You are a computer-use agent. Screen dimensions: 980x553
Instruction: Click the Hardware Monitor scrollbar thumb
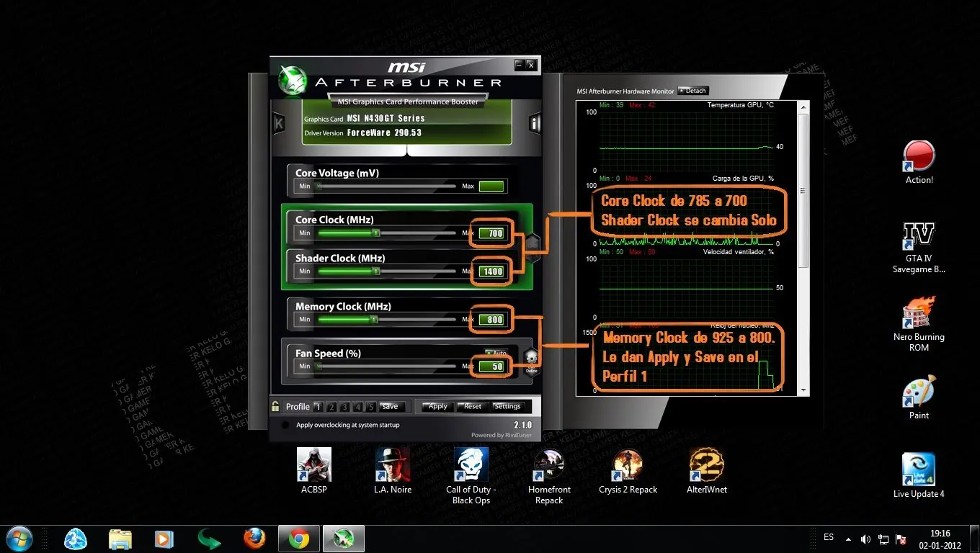[x=803, y=191]
